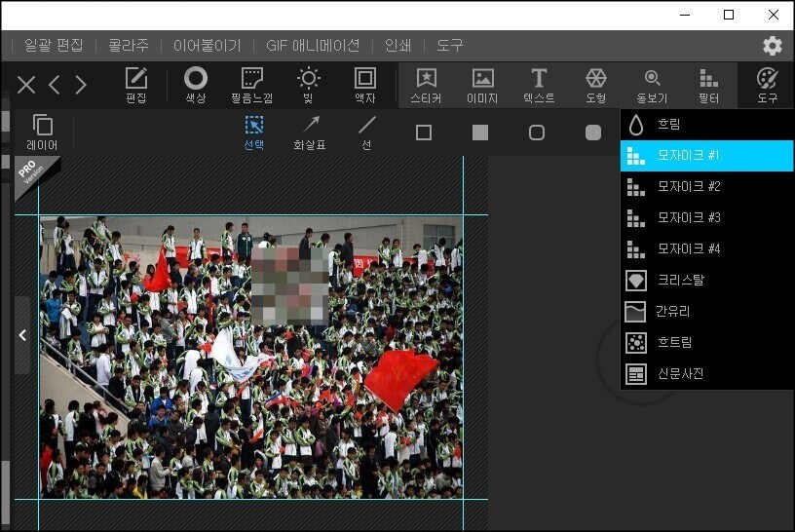Open the 레이어 layers panel

coord(42,132)
